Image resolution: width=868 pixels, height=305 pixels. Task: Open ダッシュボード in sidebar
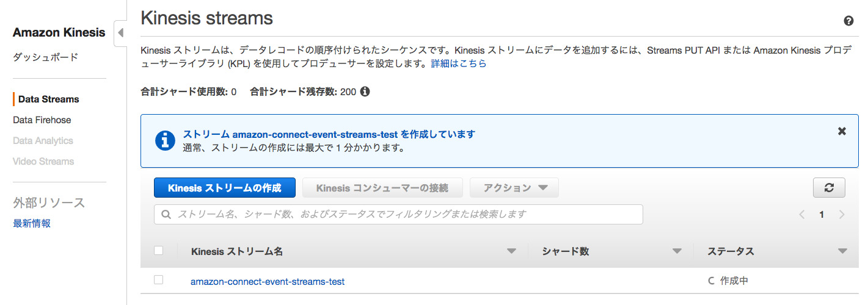click(x=46, y=57)
